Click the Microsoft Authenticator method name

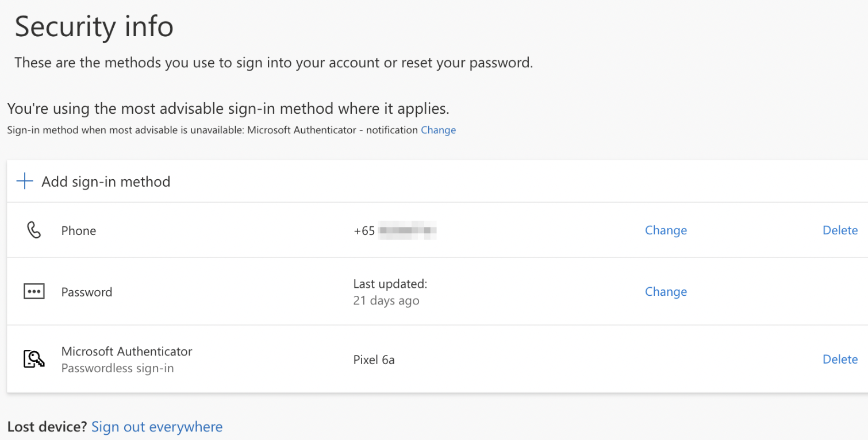[126, 351]
